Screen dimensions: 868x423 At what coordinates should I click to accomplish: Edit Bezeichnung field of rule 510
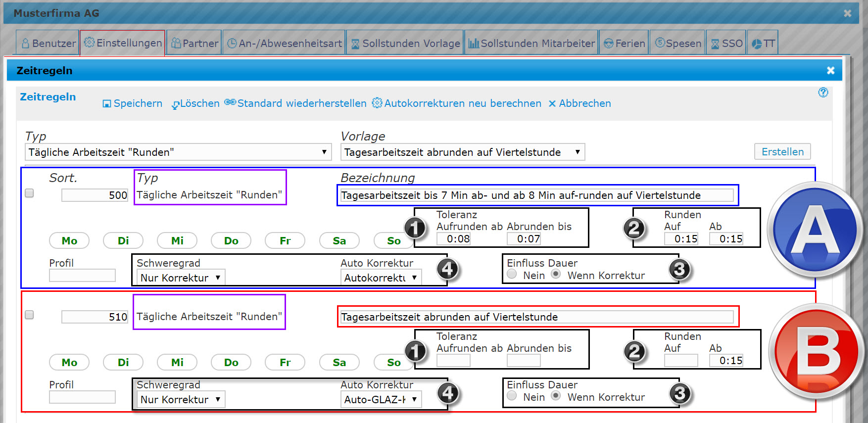coord(537,317)
